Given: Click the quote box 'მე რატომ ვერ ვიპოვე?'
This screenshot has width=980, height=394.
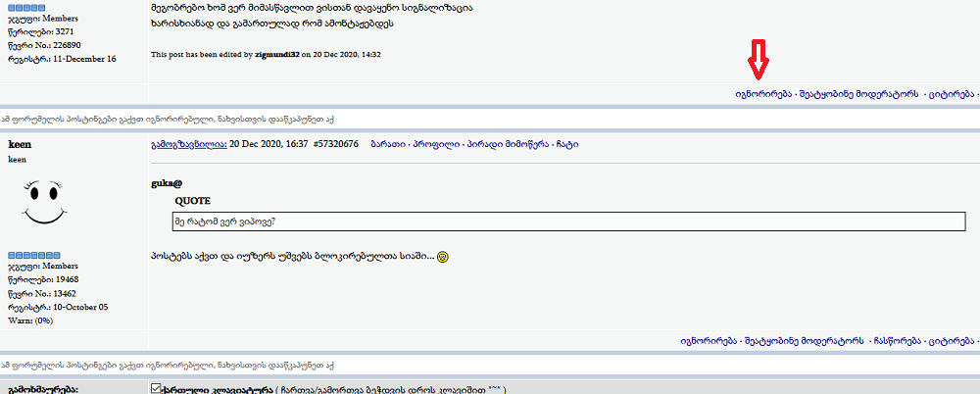Looking at the screenshot, I should click(x=568, y=222).
